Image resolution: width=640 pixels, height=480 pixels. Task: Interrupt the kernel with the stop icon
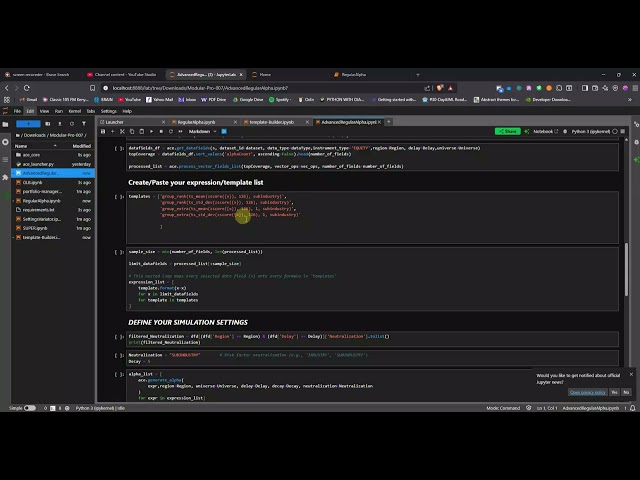(161, 131)
